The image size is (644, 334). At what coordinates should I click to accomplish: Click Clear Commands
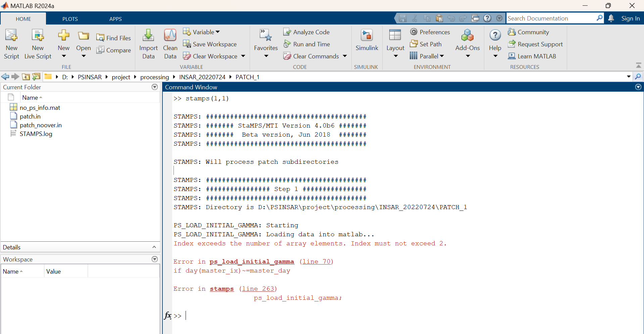(x=311, y=56)
